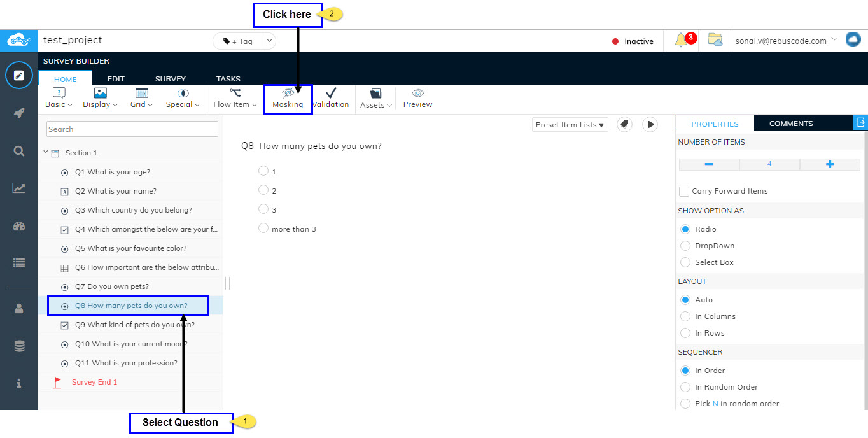Screen dimensions: 868x438
Task: Click the Inactive status indicator
Action: (633, 41)
